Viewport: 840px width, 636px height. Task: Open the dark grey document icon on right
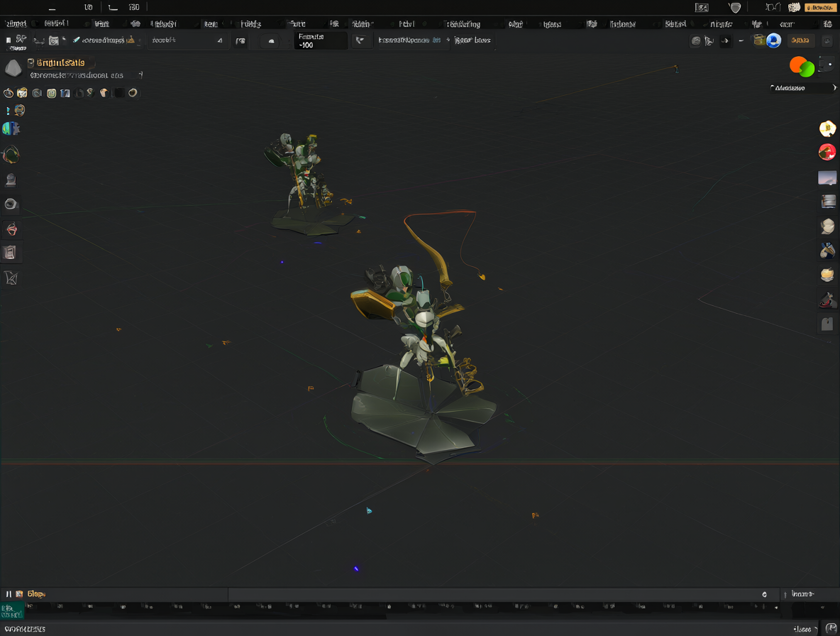tap(827, 324)
